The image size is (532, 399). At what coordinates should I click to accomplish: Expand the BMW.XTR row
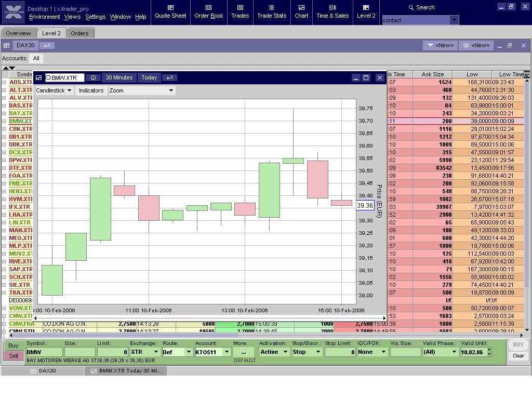tap(4, 121)
